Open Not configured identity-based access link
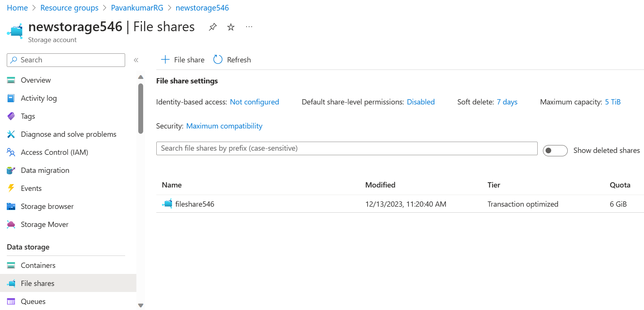The height and width of the screenshot is (310, 644). [x=254, y=102]
